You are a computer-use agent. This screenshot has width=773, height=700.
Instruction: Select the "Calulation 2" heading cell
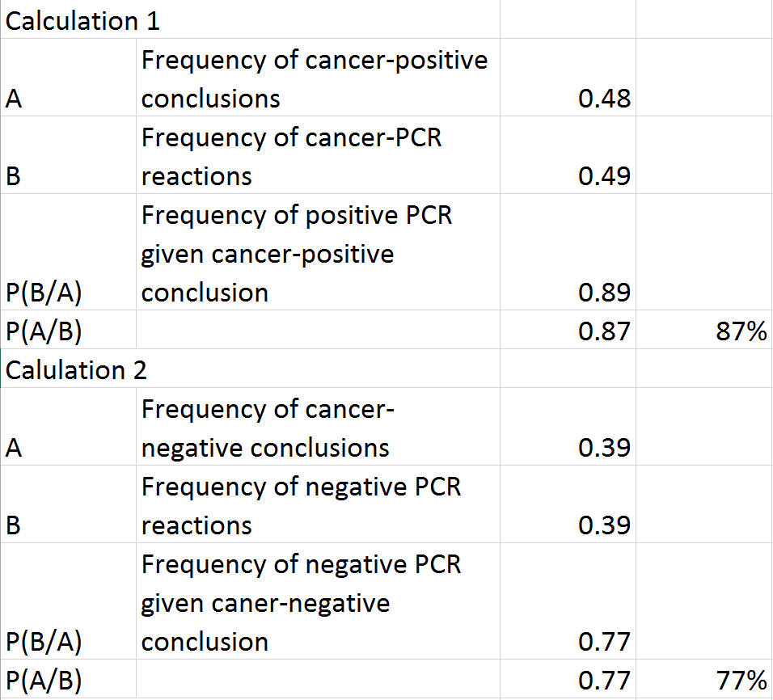pyautogui.click(x=77, y=369)
